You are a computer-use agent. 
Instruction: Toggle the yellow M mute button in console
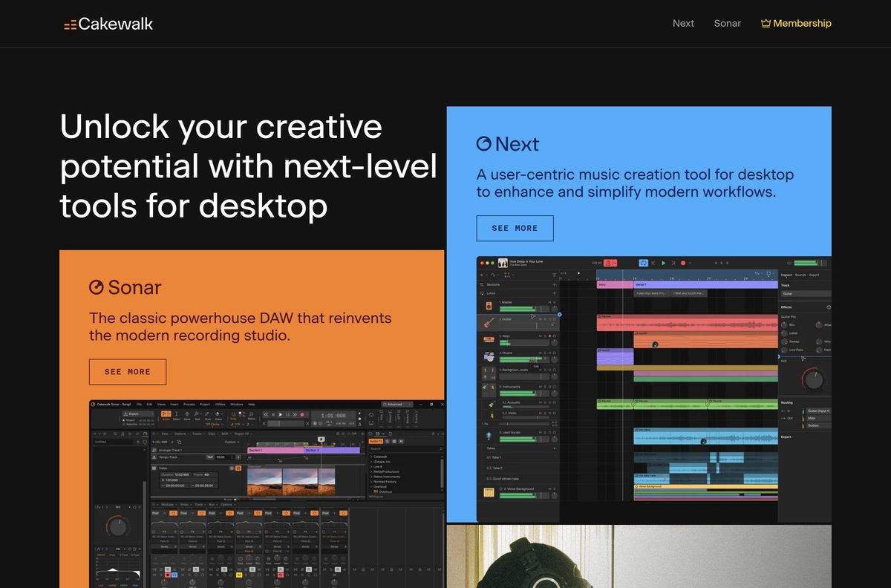pos(239,575)
